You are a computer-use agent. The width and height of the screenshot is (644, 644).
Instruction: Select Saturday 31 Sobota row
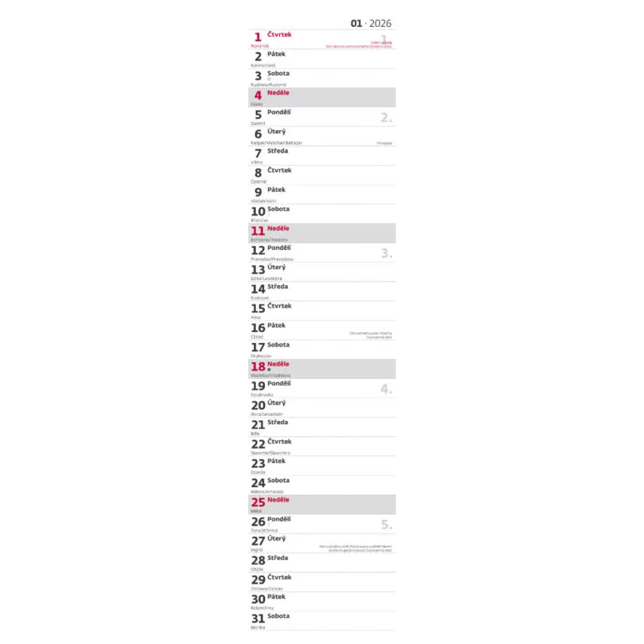322,620
